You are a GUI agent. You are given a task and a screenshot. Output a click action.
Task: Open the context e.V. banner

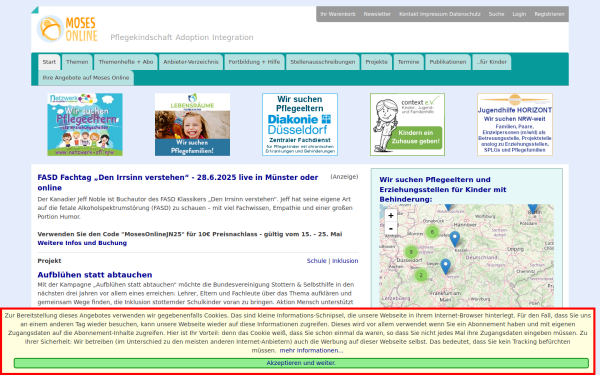(x=408, y=124)
